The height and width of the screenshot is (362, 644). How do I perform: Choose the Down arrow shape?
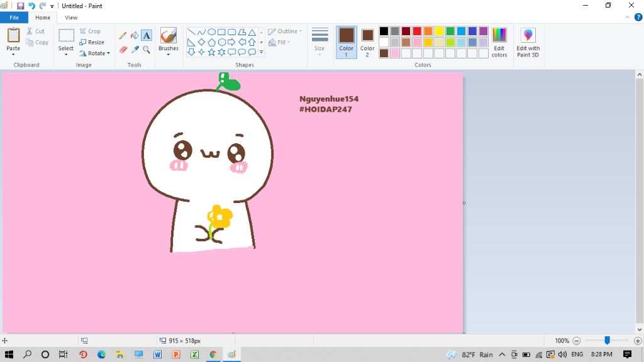tap(191, 52)
